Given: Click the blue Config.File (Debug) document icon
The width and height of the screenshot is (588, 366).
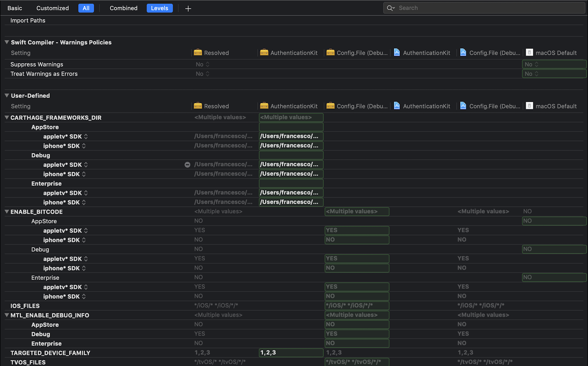Looking at the screenshot, I should [462, 52].
